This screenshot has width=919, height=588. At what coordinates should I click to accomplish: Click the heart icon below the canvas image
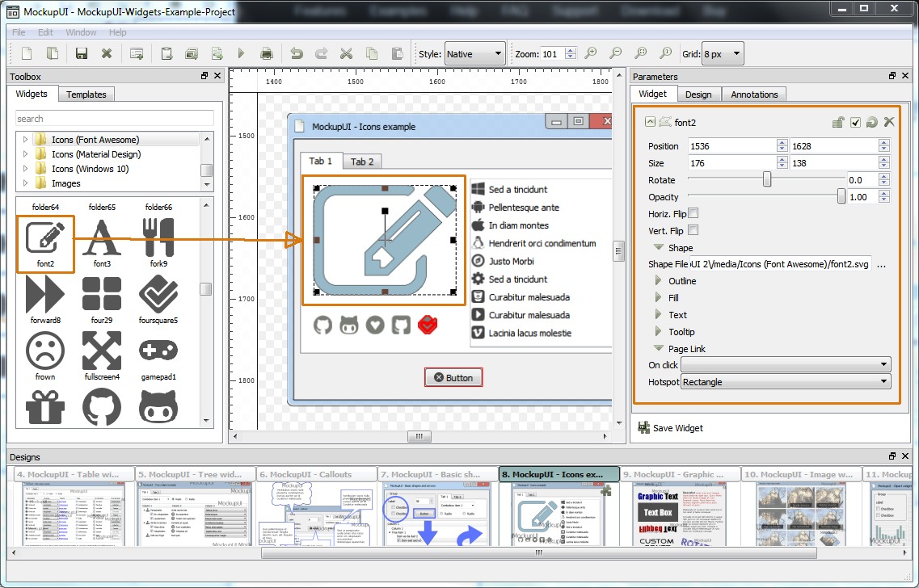tap(375, 325)
